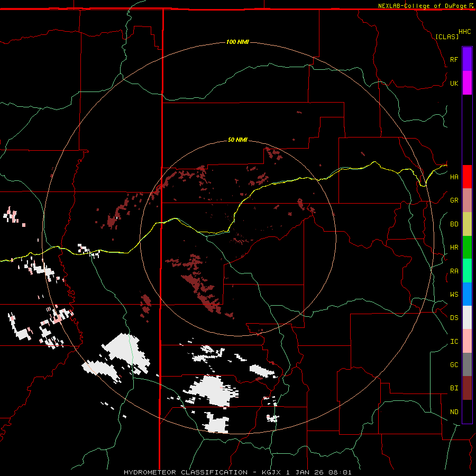The image size is (476, 476).
Task: Click the NEXLAB-College of DuPage credit
Action: pyautogui.click(x=422, y=6)
